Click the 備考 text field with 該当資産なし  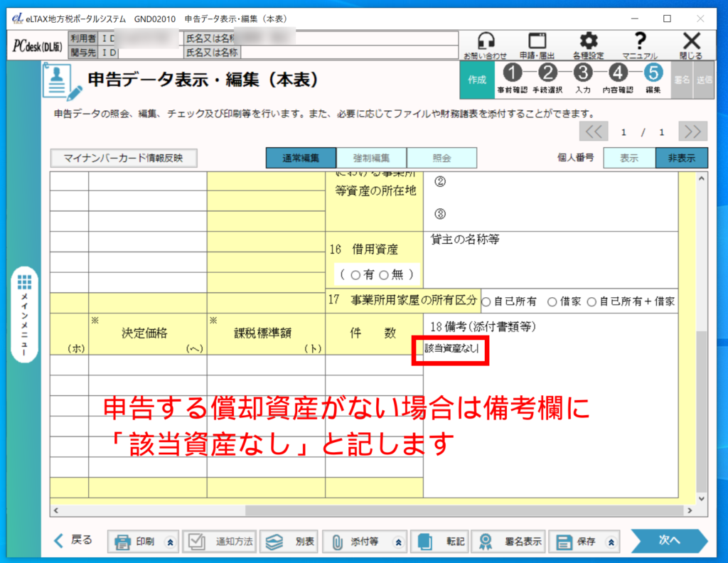451,349
